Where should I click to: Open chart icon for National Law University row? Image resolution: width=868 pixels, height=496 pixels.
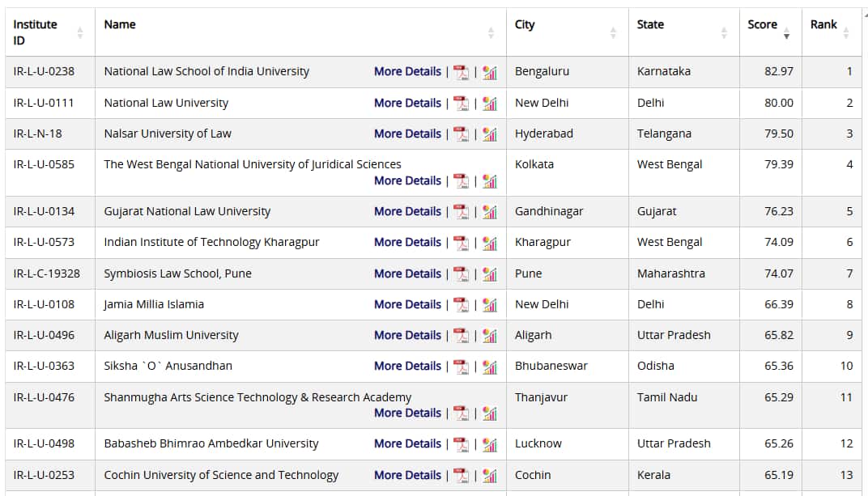pyautogui.click(x=490, y=104)
